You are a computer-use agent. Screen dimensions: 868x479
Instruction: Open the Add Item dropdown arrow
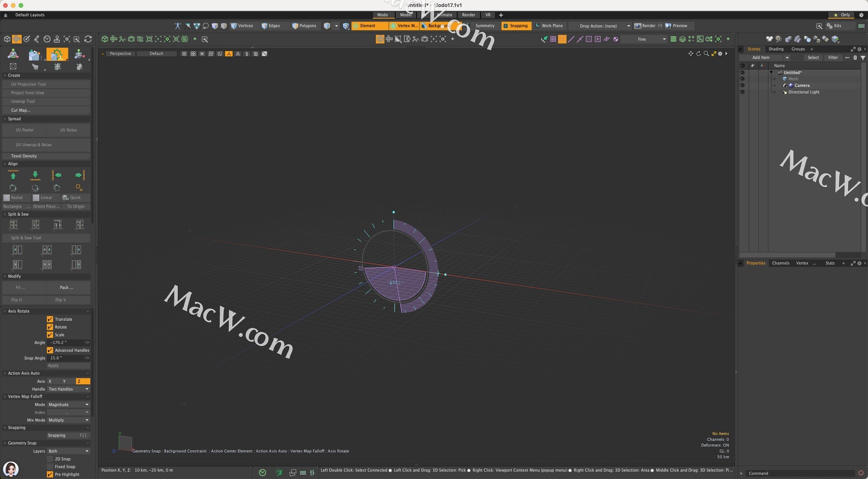(787, 58)
